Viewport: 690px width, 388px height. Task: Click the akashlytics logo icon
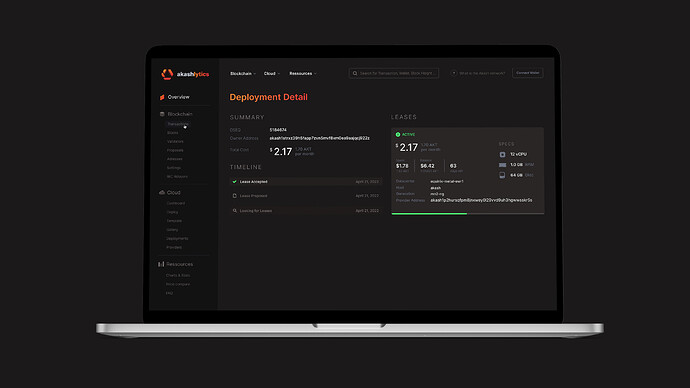(x=167, y=74)
